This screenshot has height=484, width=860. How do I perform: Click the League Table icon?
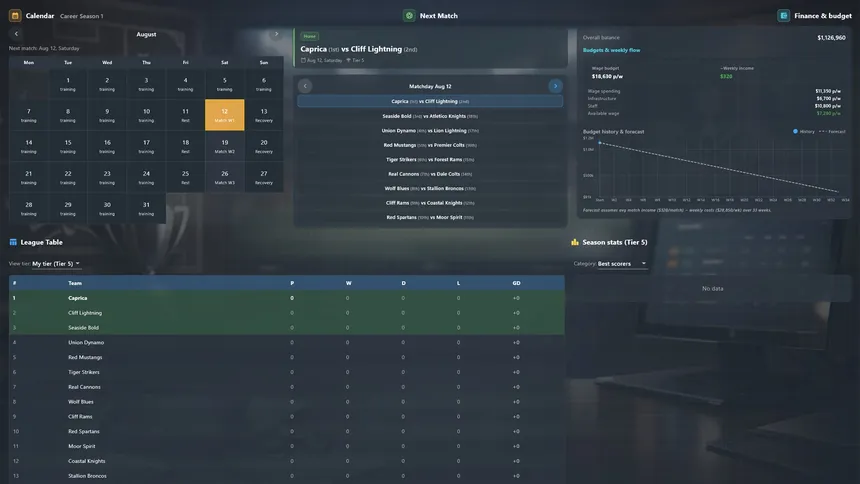point(13,242)
